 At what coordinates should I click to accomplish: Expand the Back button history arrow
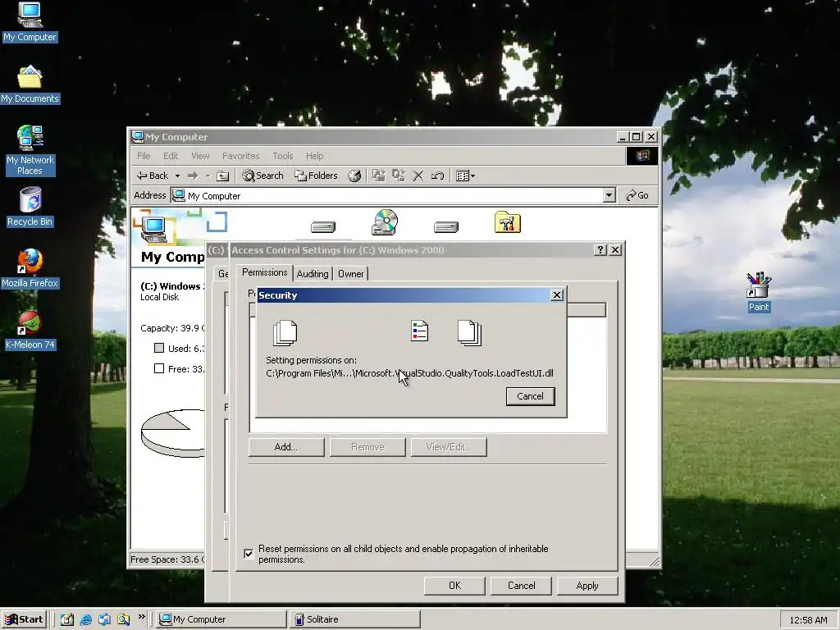tap(177, 176)
